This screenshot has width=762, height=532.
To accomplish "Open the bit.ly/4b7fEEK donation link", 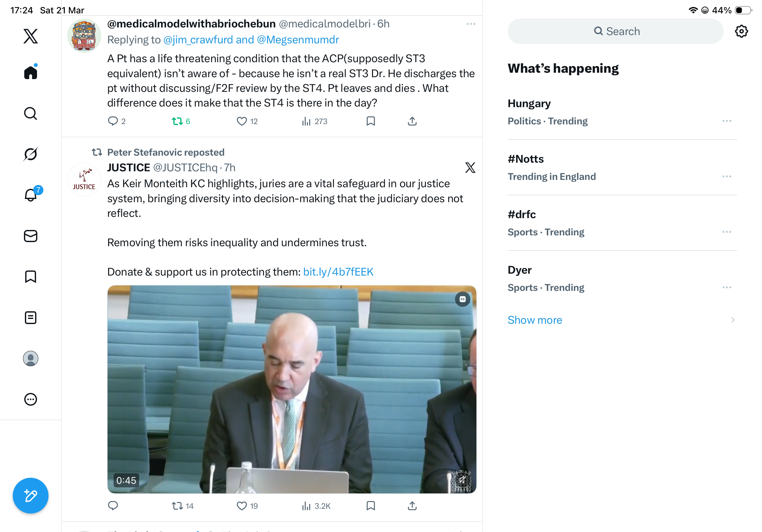I will pyautogui.click(x=338, y=272).
